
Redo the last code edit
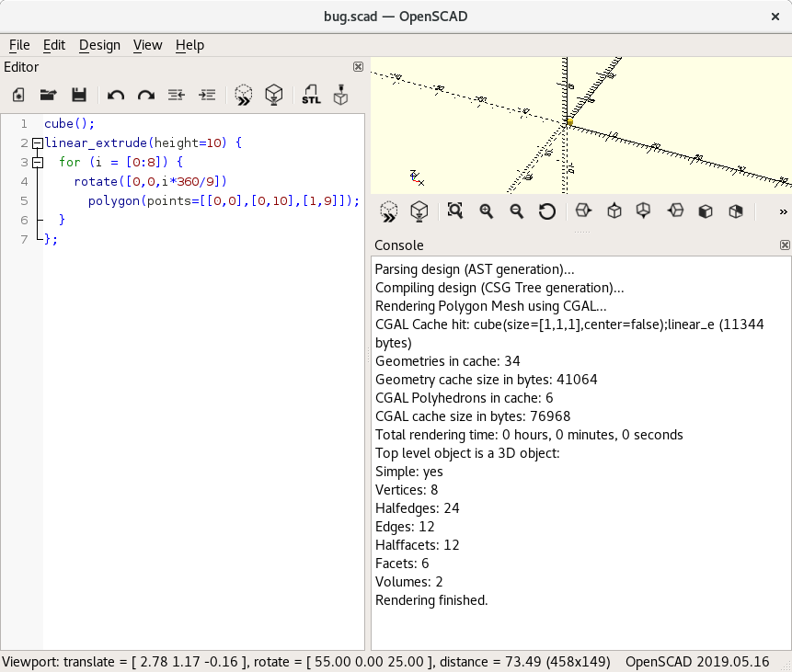tap(146, 95)
